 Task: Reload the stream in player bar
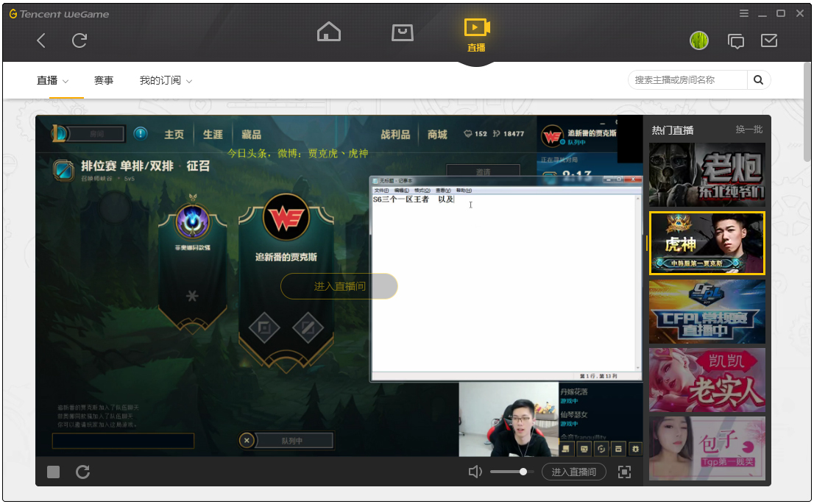[83, 472]
